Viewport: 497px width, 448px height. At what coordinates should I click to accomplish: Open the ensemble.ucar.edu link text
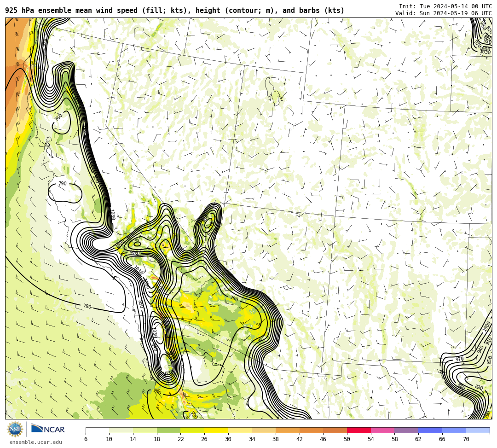pos(36,442)
